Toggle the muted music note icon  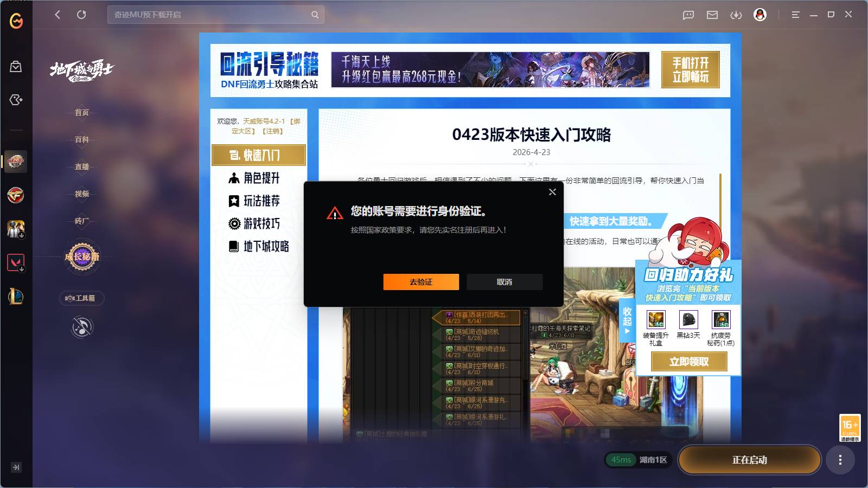pos(82,327)
